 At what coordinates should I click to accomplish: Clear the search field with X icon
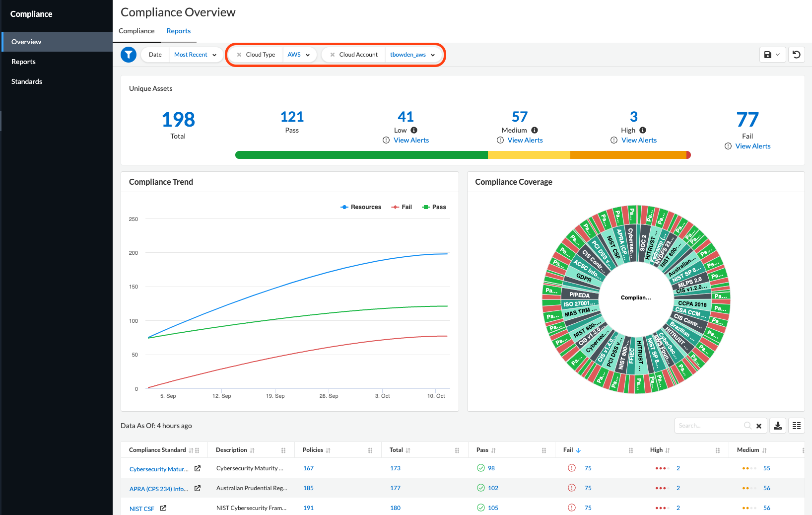[759, 426]
